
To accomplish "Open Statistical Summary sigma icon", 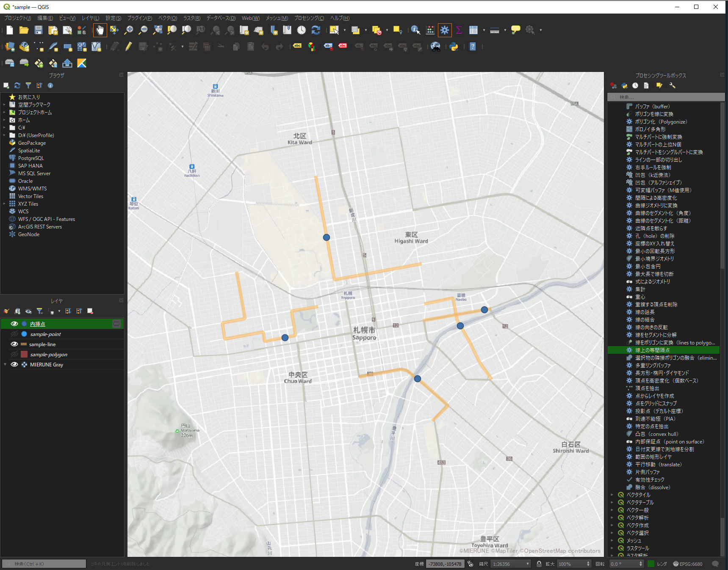I will [x=459, y=30].
